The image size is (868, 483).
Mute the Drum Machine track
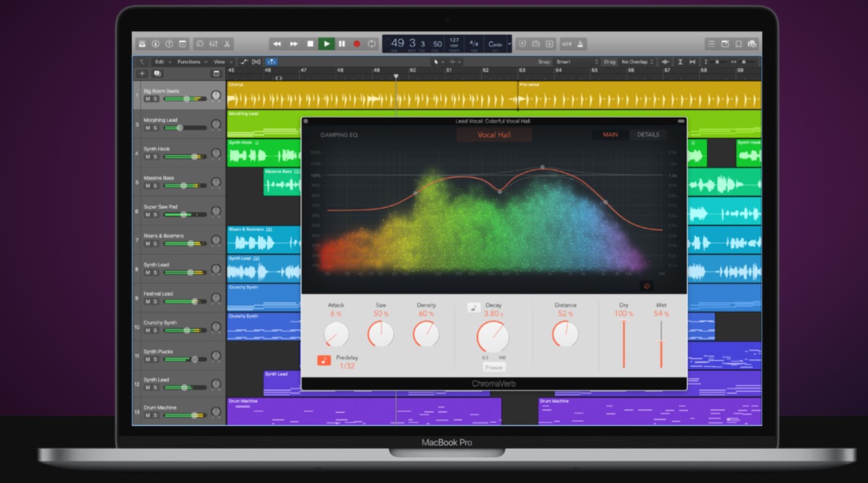(x=148, y=415)
